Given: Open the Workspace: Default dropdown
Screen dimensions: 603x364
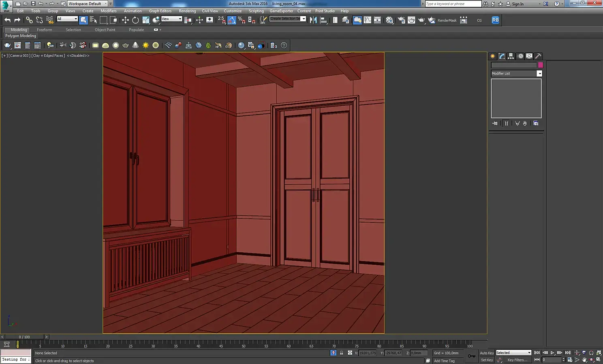Looking at the screenshot, I should 87,4.
